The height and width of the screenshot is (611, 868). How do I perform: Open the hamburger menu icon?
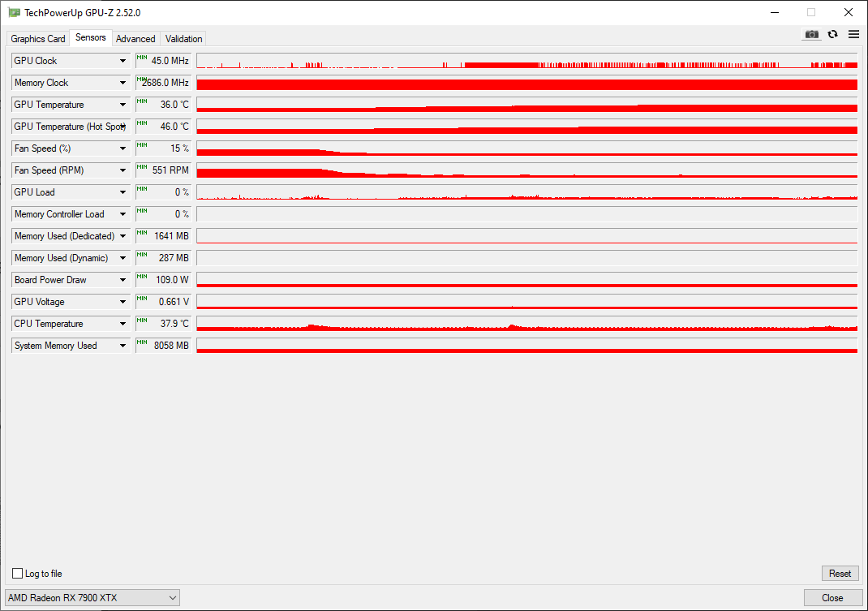[853, 34]
